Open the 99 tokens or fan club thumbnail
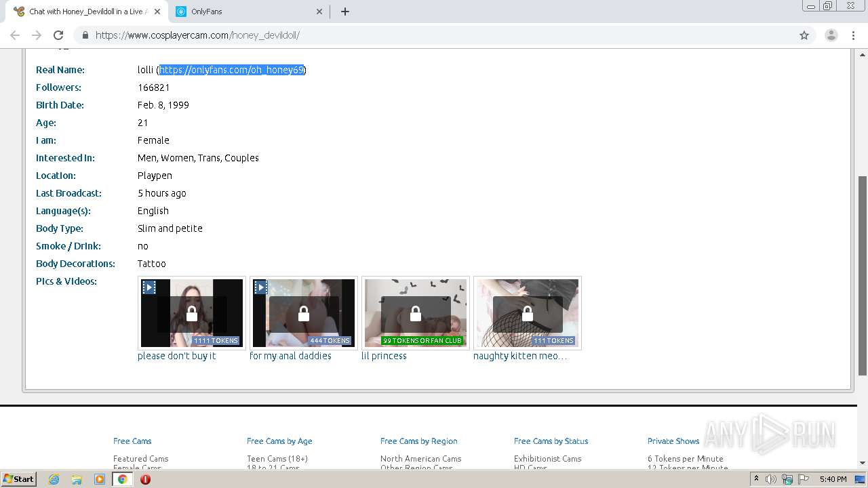This screenshot has height=488, width=868. [x=416, y=313]
